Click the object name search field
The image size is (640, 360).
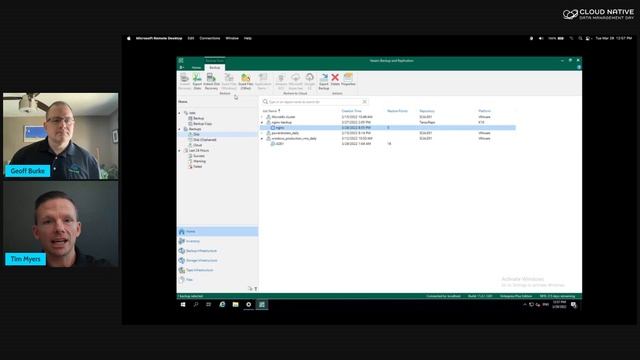(x=314, y=102)
